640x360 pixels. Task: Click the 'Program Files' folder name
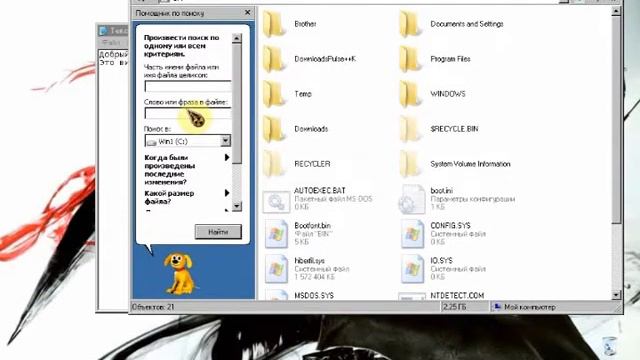pyautogui.click(x=450, y=59)
